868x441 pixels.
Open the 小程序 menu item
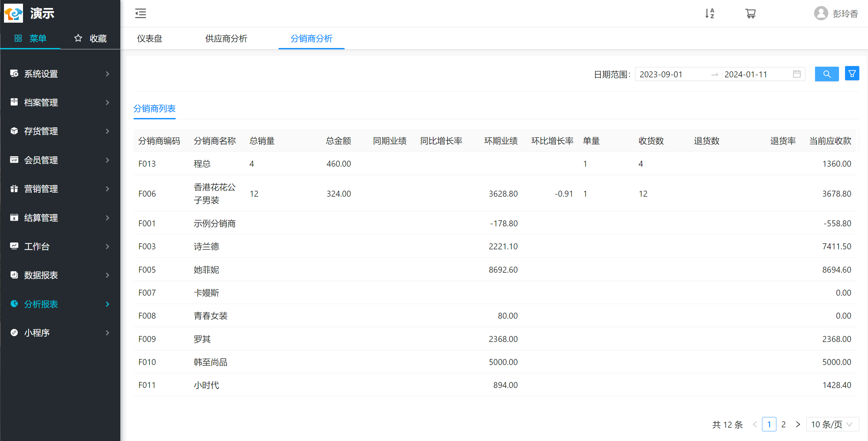click(60, 332)
